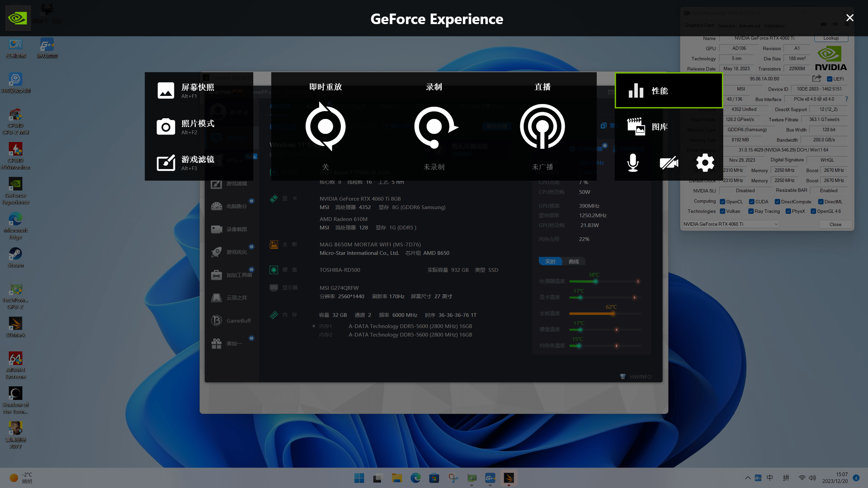Select 加加工具箱 in GamePP sidebar

232,275
